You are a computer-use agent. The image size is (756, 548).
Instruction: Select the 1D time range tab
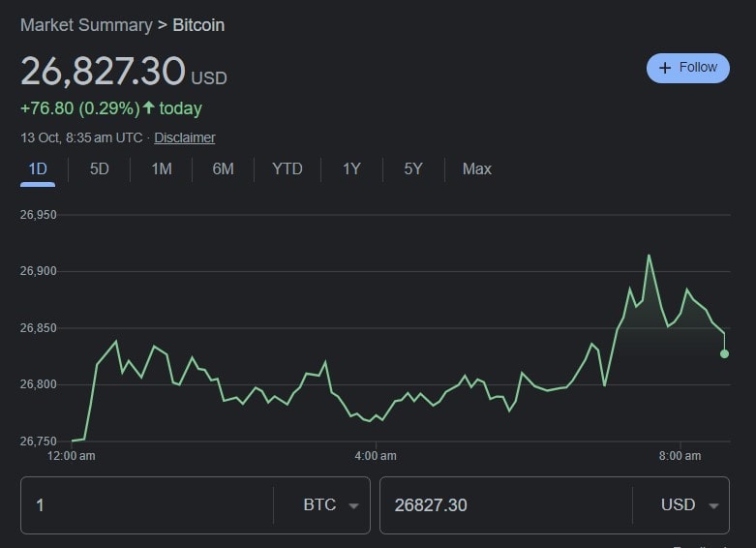click(38, 168)
